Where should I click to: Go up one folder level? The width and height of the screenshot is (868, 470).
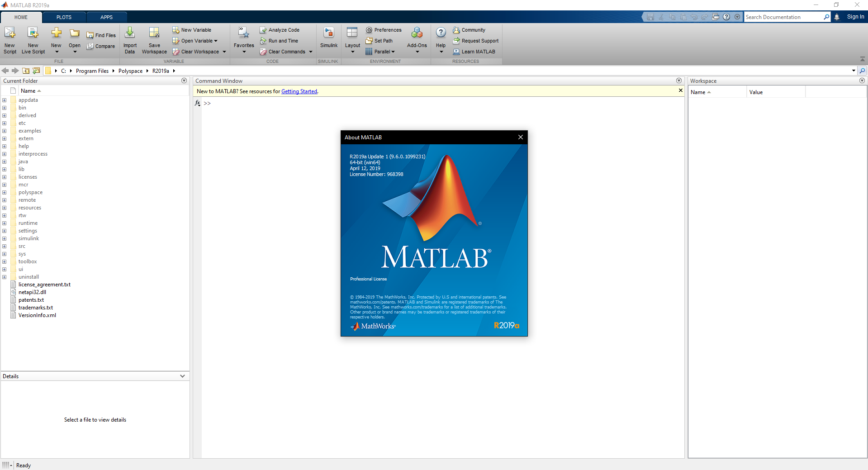tap(26, 71)
